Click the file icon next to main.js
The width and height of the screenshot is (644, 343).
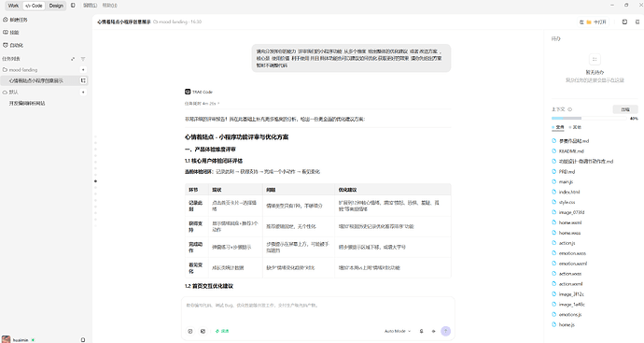554,182
